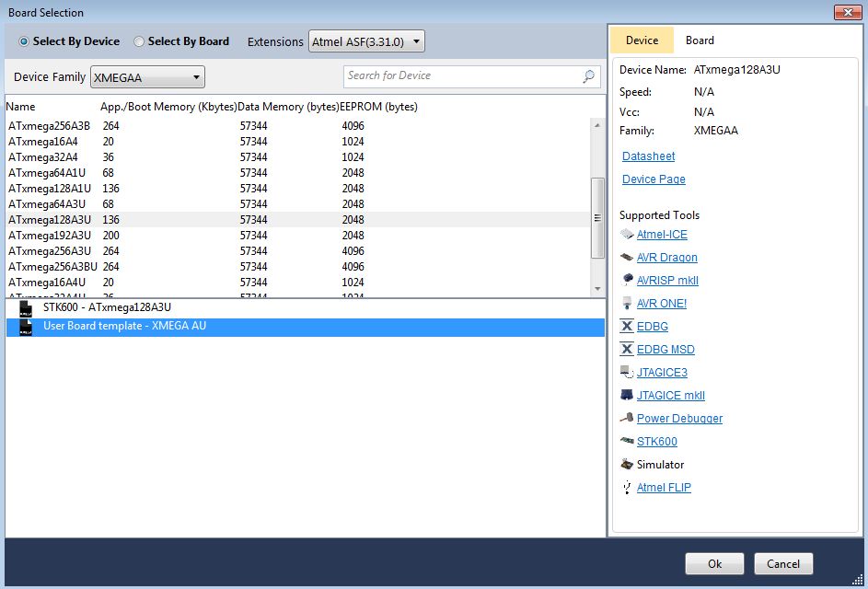The height and width of the screenshot is (589, 868).
Task: Open the Device Family XMEGAA dropdown
Action: pos(147,77)
